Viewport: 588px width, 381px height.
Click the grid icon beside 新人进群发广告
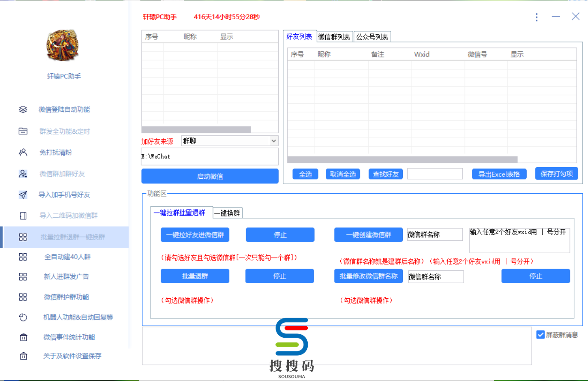pos(23,276)
